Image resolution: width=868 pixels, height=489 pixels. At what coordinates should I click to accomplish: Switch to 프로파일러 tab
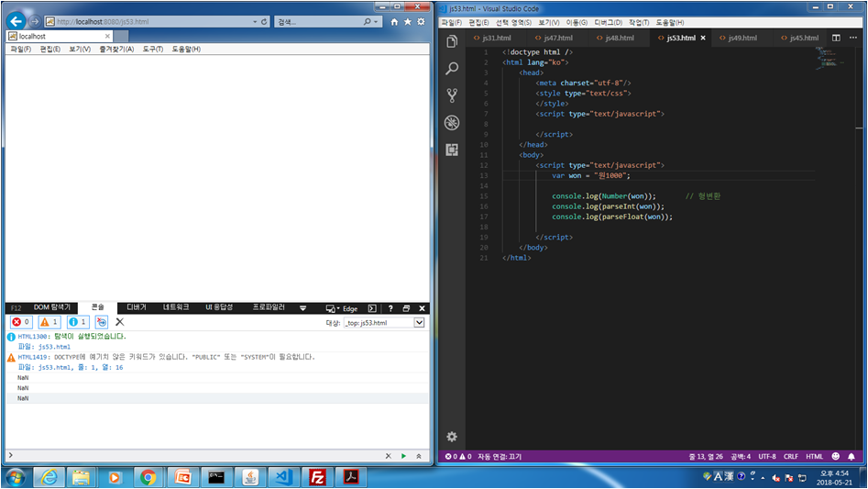point(269,307)
